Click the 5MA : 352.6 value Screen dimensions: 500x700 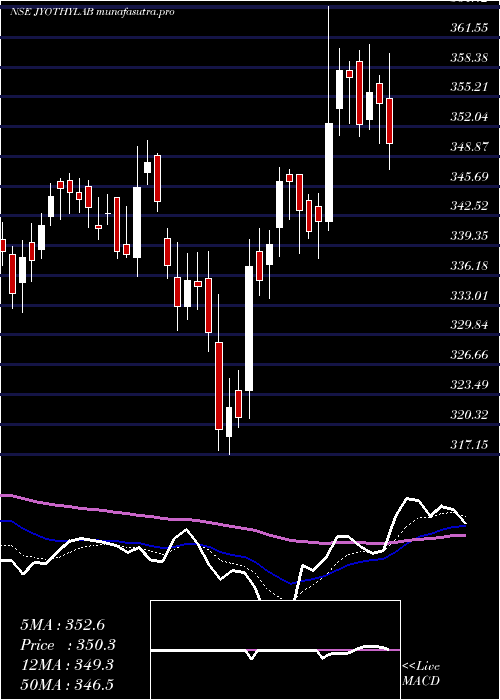(62, 625)
